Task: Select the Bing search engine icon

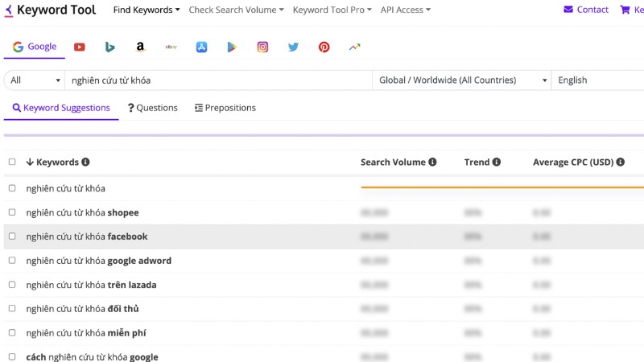Action: [x=109, y=47]
